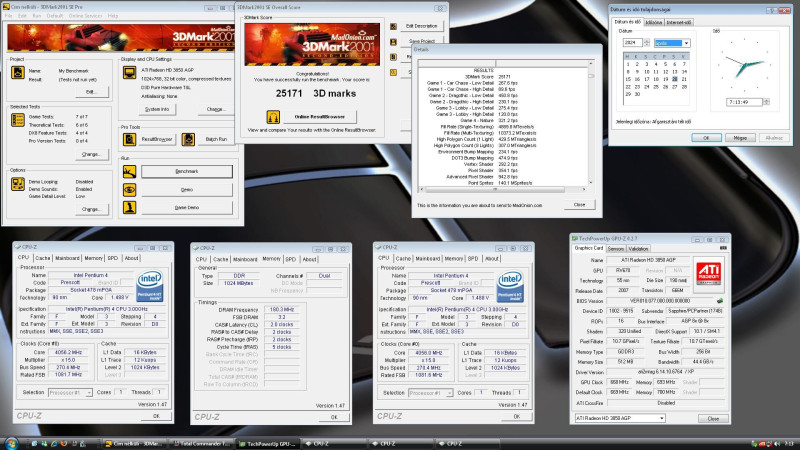Click Total Commander taskbar button

click(202, 444)
